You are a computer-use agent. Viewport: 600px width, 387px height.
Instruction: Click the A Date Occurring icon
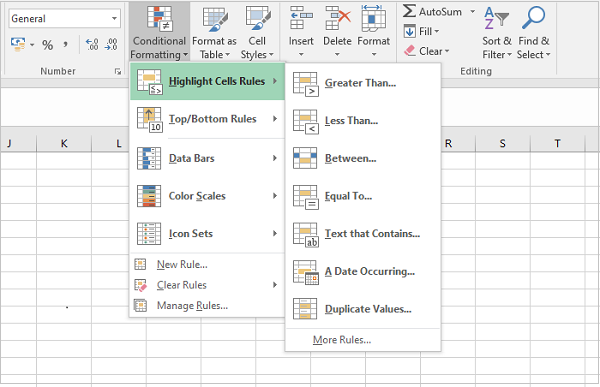(305, 273)
